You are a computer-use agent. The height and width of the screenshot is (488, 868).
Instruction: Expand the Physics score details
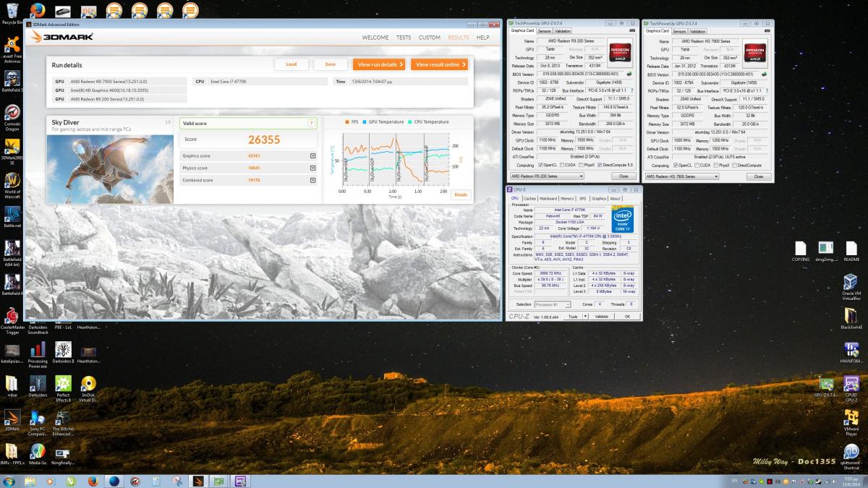point(313,168)
